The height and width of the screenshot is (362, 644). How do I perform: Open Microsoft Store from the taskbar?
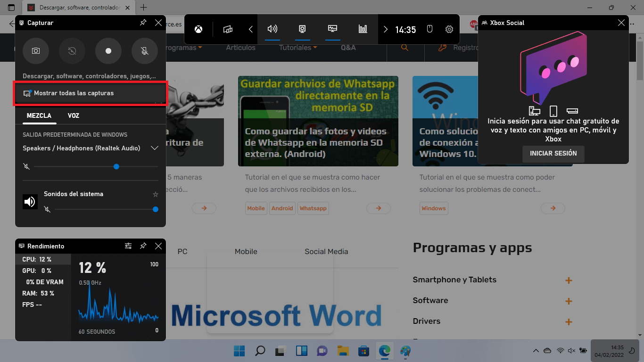tap(363, 351)
